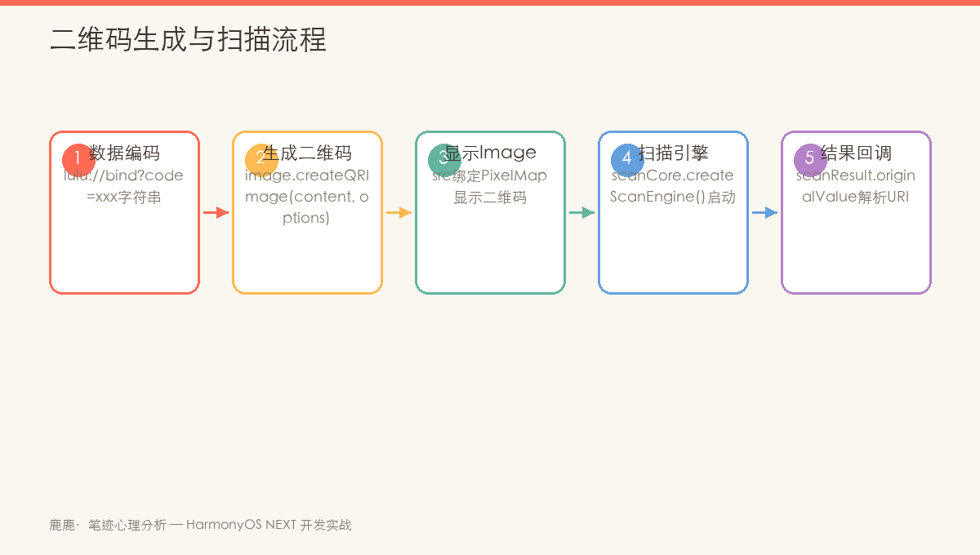The height and width of the screenshot is (555, 980).
Task: Click the footer text HarmonyOS NEXT 开发实战
Action: pyautogui.click(x=269, y=525)
